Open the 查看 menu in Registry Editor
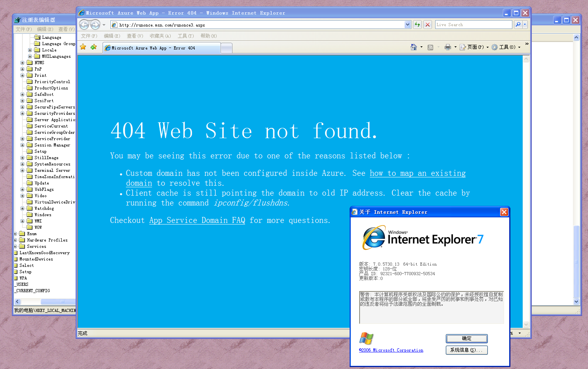This screenshot has height=369, width=588. pyautogui.click(x=66, y=29)
